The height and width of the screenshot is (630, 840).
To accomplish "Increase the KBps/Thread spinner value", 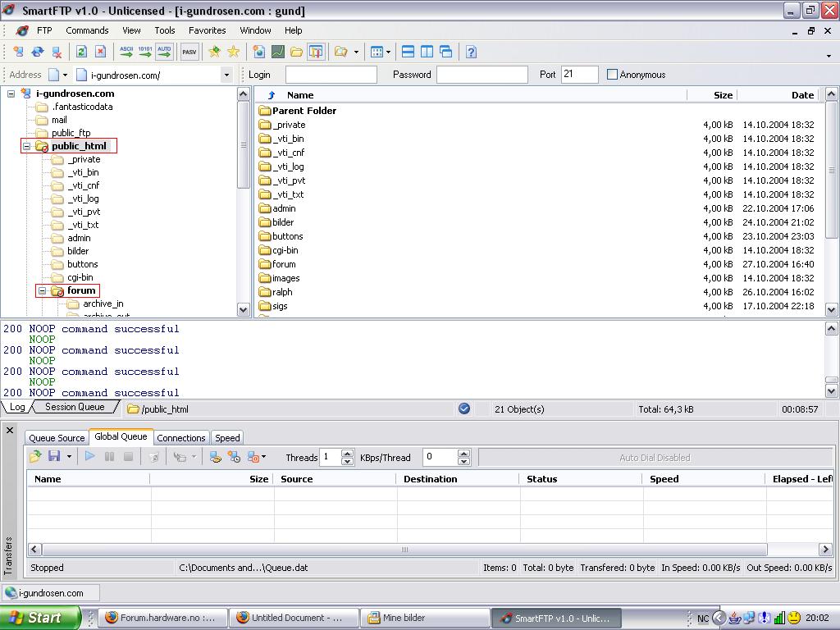I will point(464,453).
